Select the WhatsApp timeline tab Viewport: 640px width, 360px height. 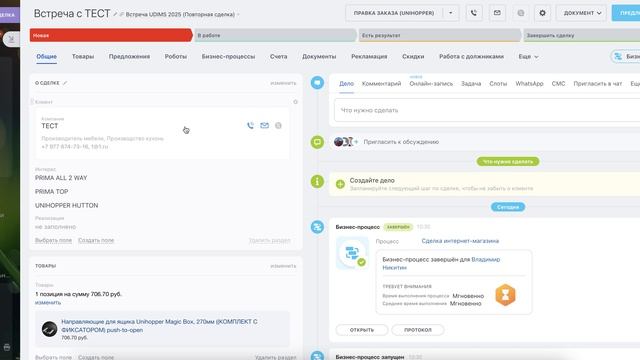click(529, 84)
